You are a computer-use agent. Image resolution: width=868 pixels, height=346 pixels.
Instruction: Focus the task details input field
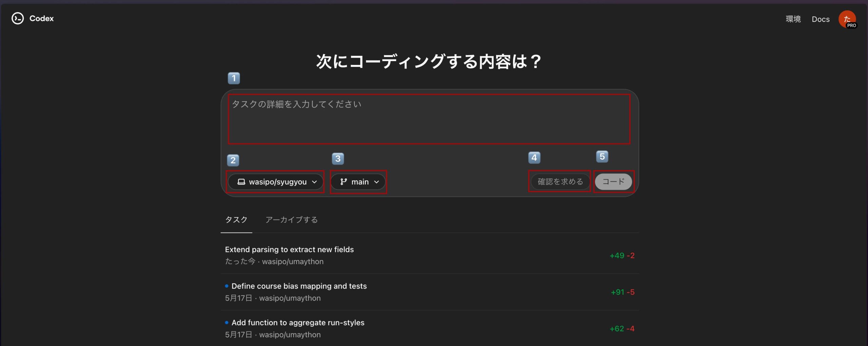(429, 119)
